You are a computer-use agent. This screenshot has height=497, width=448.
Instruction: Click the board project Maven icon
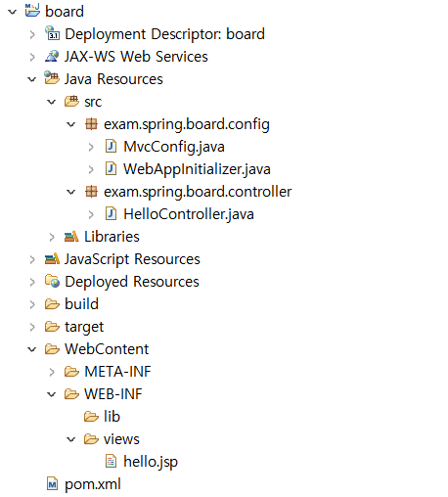32,10
